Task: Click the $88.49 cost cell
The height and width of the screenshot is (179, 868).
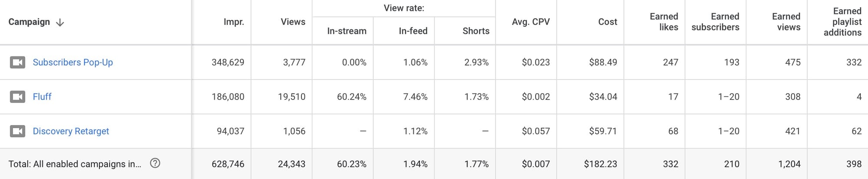Action: tap(603, 62)
